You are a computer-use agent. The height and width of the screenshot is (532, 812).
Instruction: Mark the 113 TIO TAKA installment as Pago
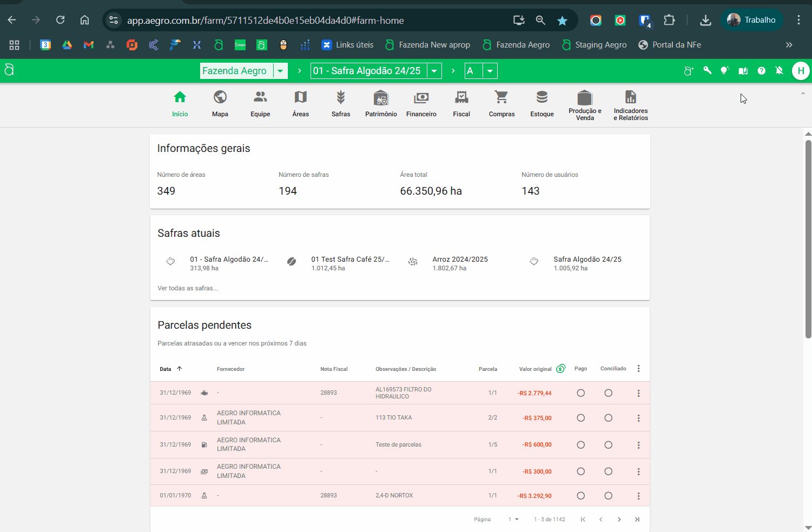tap(580, 418)
